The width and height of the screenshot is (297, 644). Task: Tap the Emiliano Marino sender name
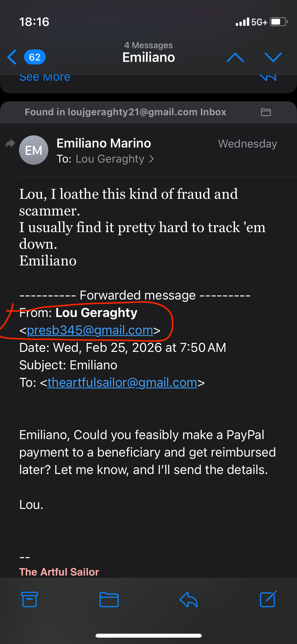click(x=104, y=143)
